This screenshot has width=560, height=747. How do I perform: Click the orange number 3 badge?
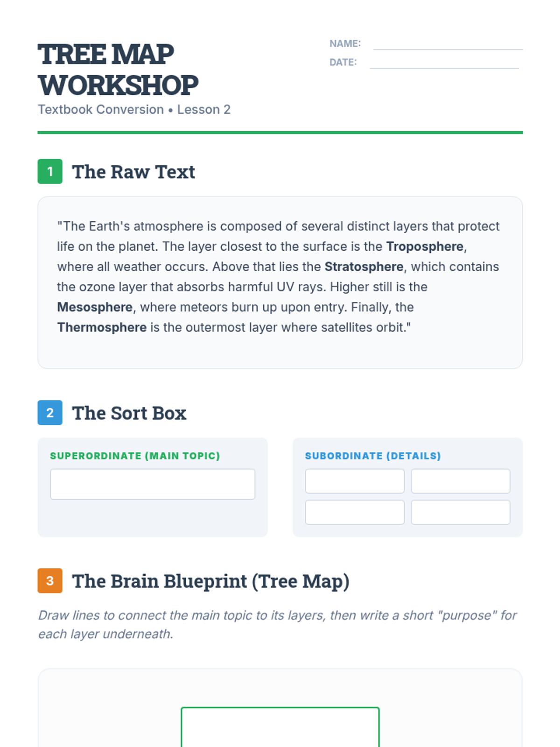pyautogui.click(x=50, y=581)
